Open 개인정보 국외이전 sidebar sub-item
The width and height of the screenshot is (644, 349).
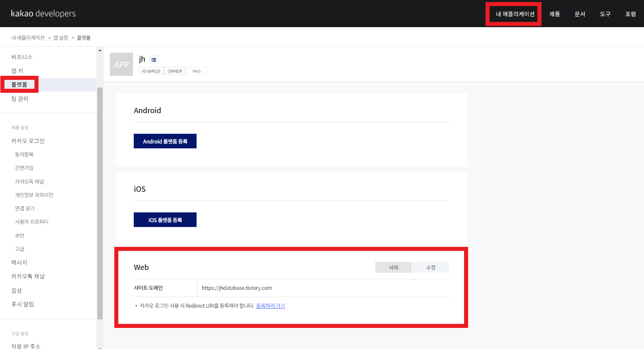coord(34,195)
